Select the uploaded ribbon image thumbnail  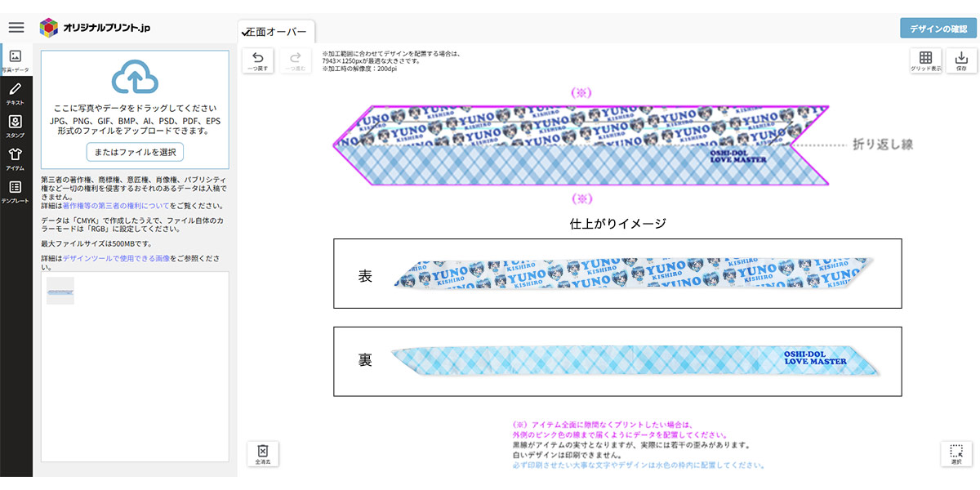(60, 291)
